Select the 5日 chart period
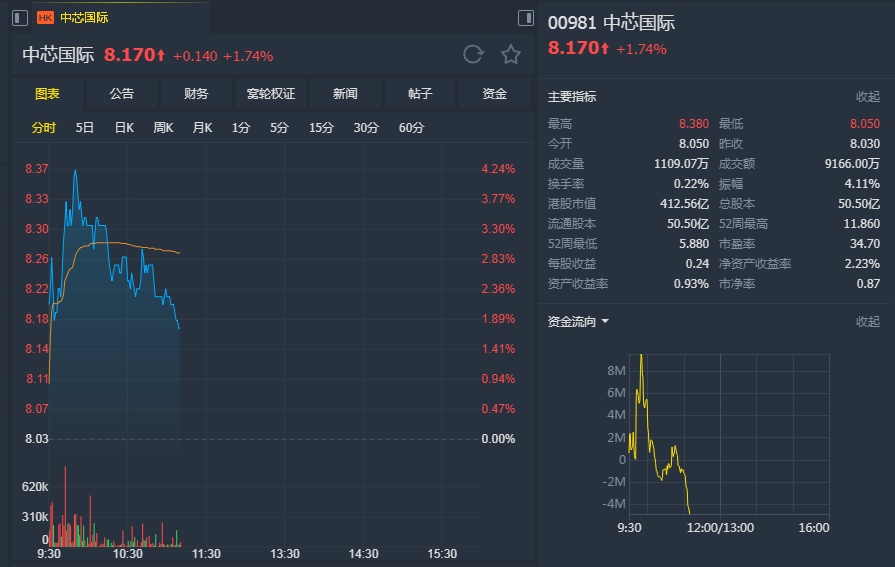Image resolution: width=895 pixels, height=567 pixels. tap(85, 127)
